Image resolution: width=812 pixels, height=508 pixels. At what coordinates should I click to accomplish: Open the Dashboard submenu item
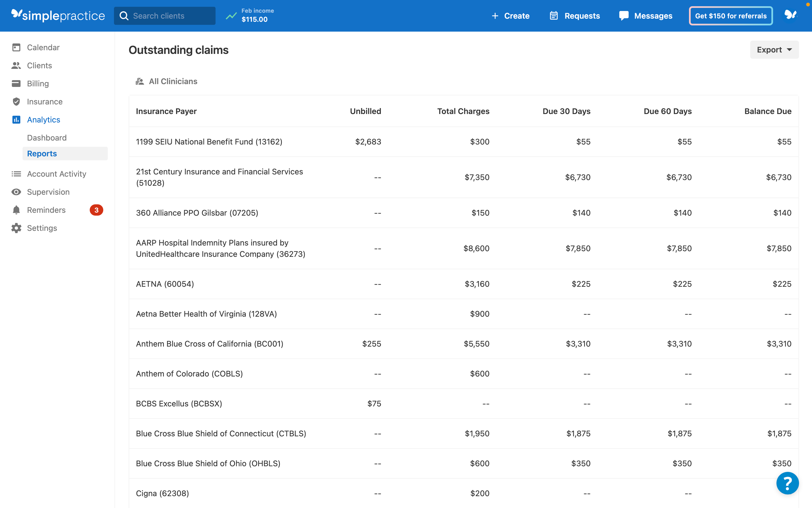tap(47, 138)
